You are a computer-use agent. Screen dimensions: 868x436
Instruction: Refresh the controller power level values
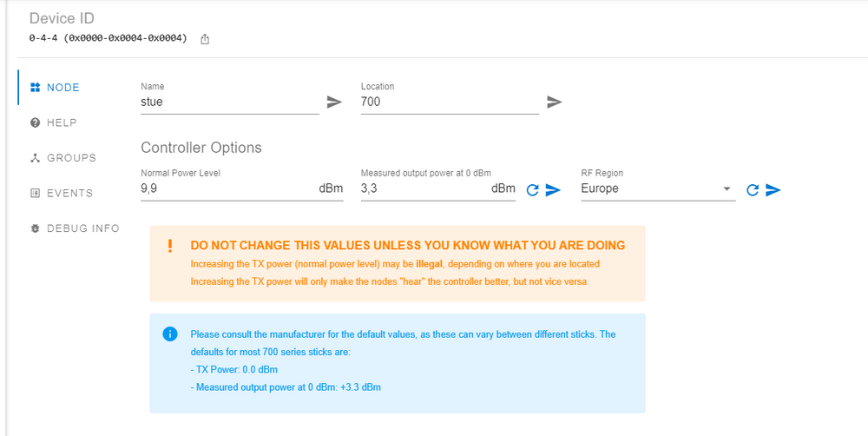click(533, 189)
